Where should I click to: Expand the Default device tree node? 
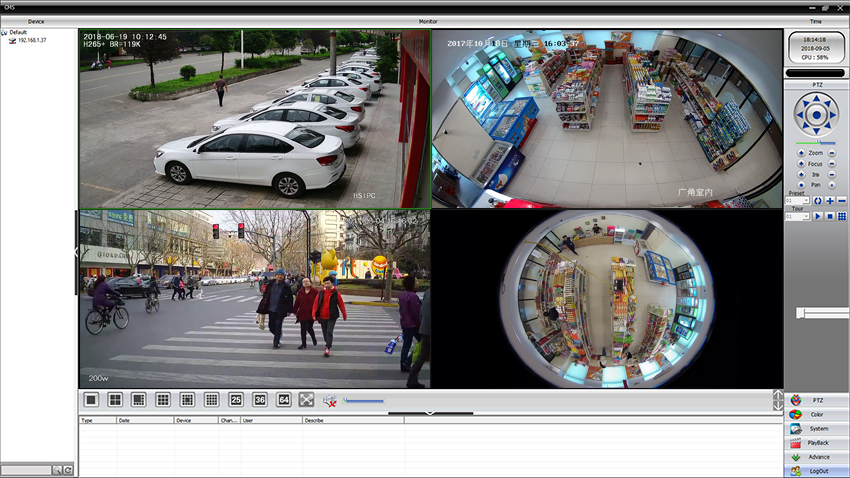click(4, 32)
